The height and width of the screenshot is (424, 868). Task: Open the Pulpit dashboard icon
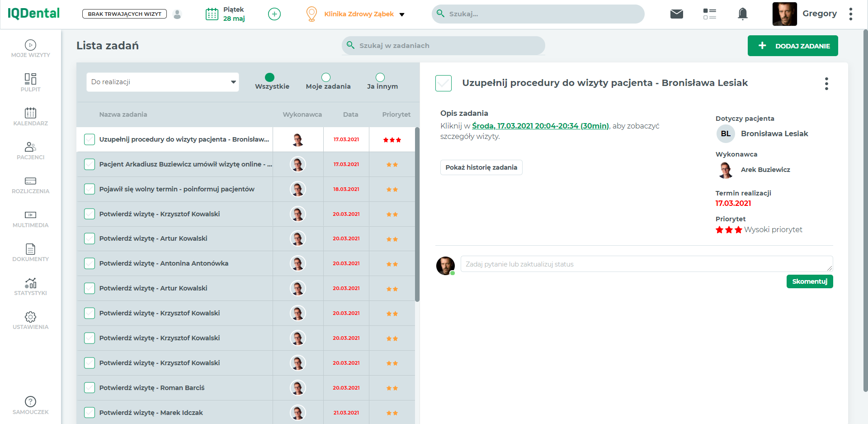[30, 79]
